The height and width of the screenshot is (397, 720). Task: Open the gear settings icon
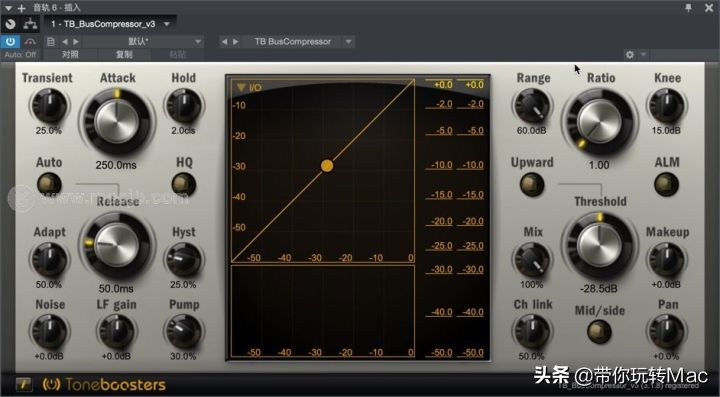click(x=630, y=55)
